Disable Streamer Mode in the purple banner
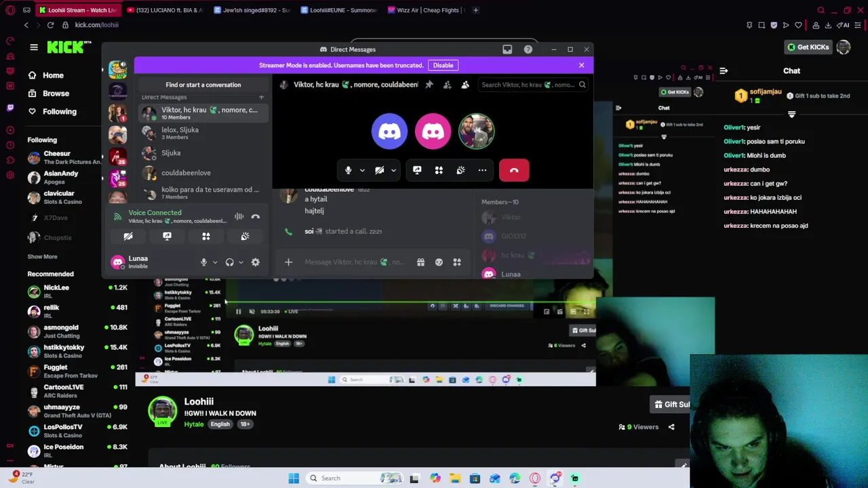This screenshot has height=488, width=868. (443, 65)
